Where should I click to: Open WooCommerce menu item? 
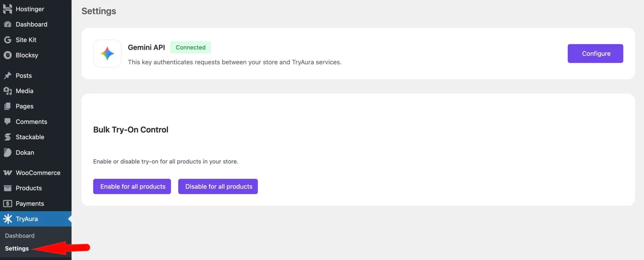36,173
